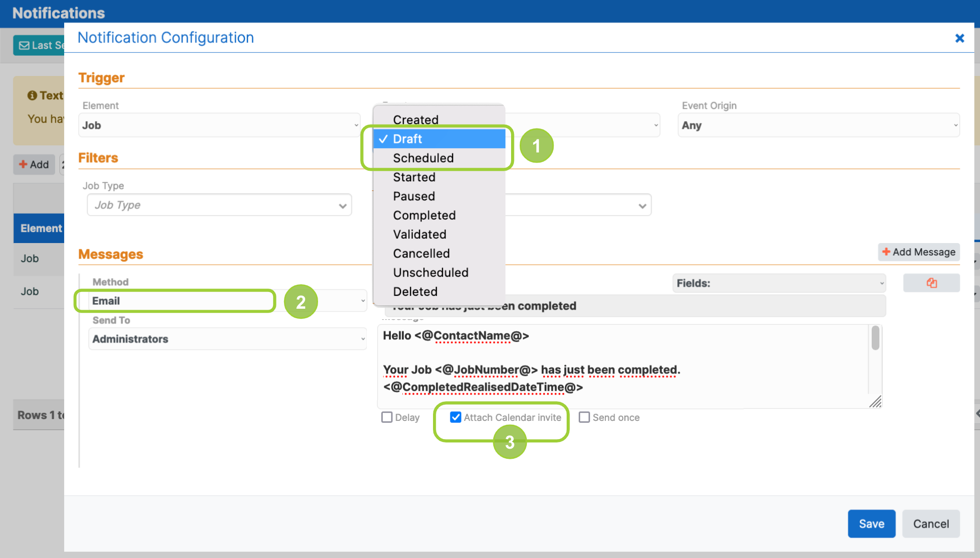Select Completed from the event list
This screenshot has height=558, width=980.
point(424,215)
